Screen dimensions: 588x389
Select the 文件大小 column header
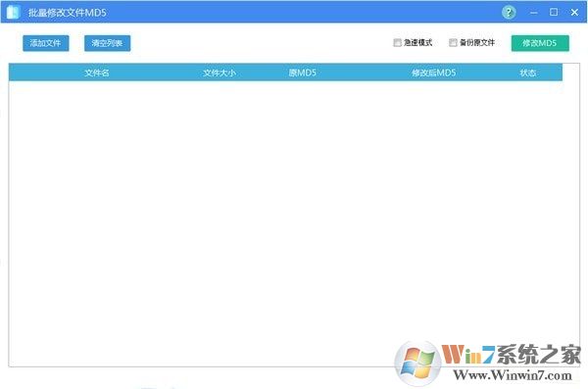click(x=220, y=73)
